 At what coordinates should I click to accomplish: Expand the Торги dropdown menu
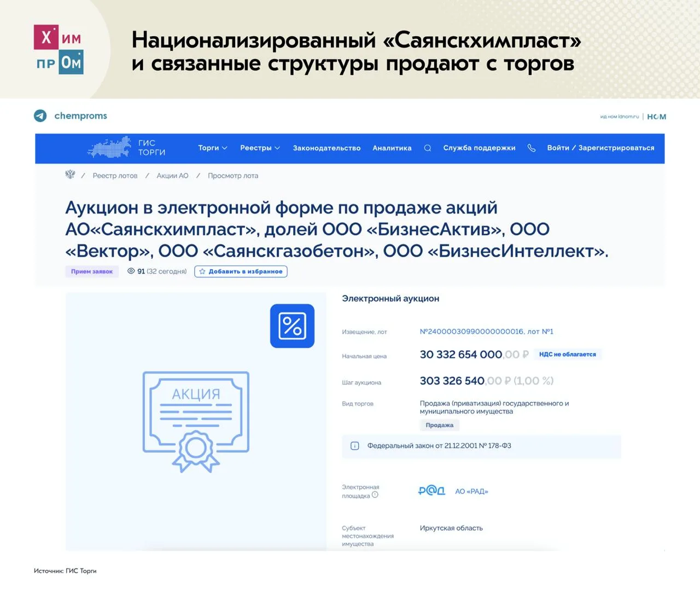212,148
